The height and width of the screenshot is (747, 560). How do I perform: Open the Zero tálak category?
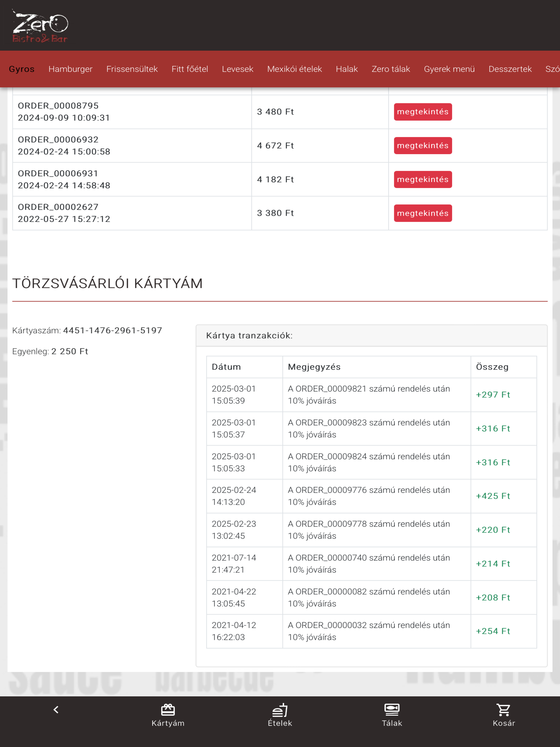pos(390,69)
